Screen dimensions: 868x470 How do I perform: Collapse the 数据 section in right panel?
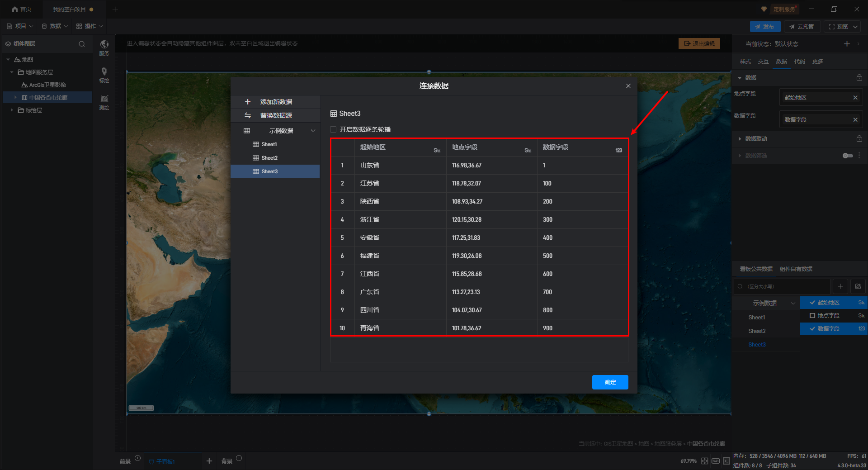coord(740,78)
